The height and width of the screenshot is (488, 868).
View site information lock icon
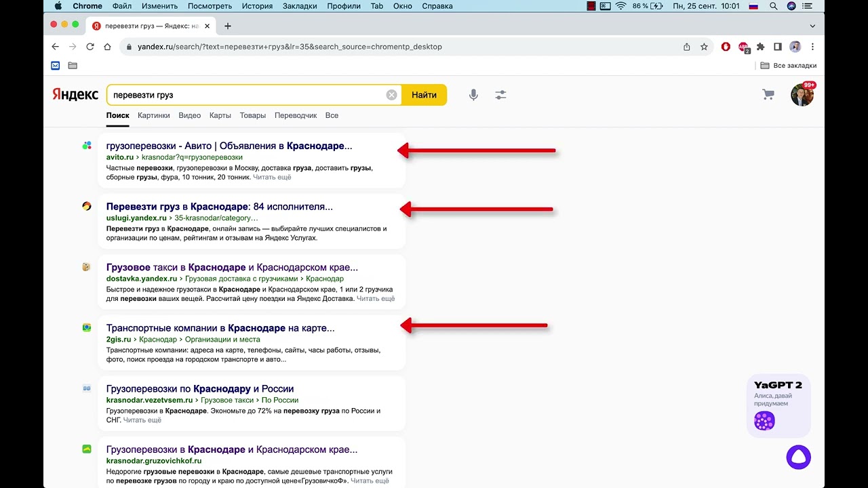tap(128, 47)
